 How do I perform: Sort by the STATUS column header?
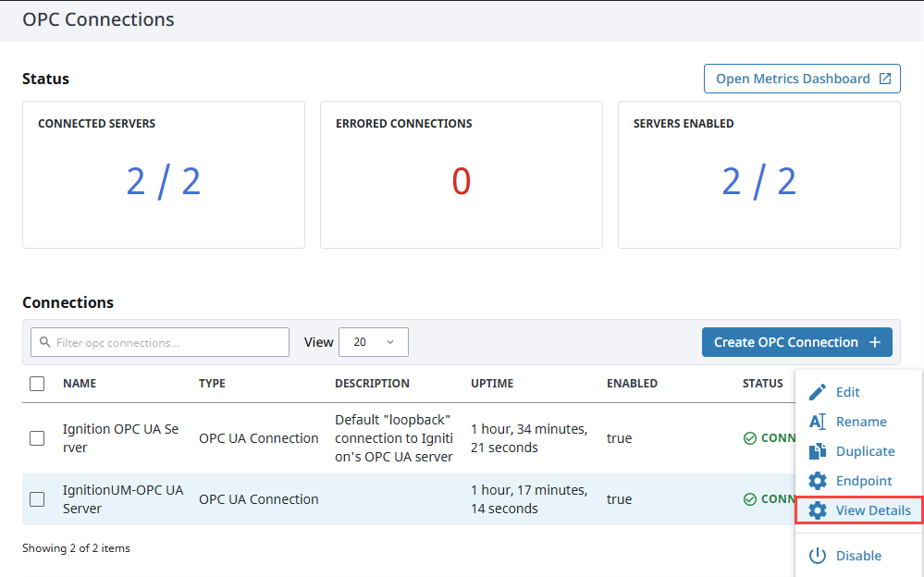[x=762, y=383]
